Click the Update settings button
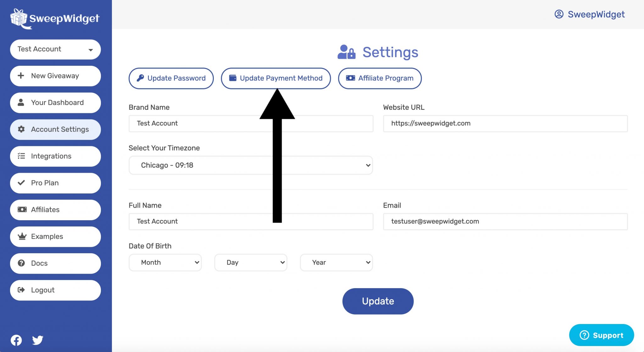 (378, 301)
